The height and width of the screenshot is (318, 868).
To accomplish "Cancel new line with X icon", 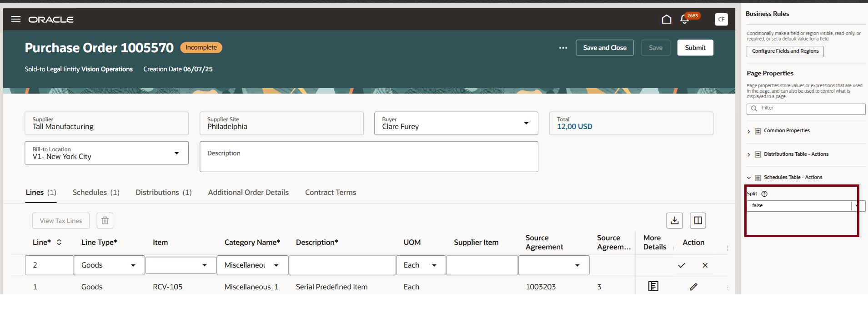I will [x=705, y=265].
